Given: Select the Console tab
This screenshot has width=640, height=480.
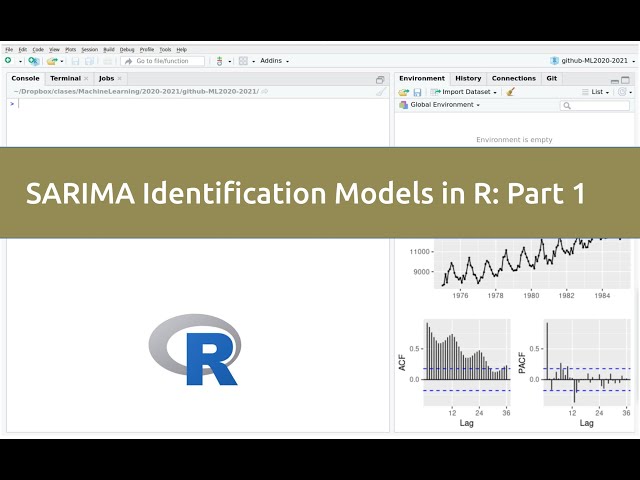Looking at the screenshot, I should (25, 78).
